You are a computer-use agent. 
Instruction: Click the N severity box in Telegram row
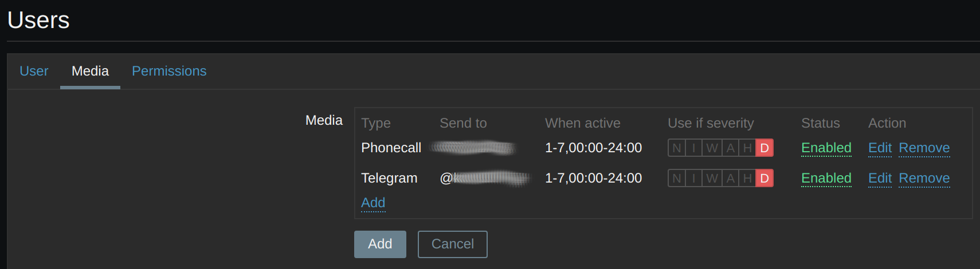click(677, 179)
